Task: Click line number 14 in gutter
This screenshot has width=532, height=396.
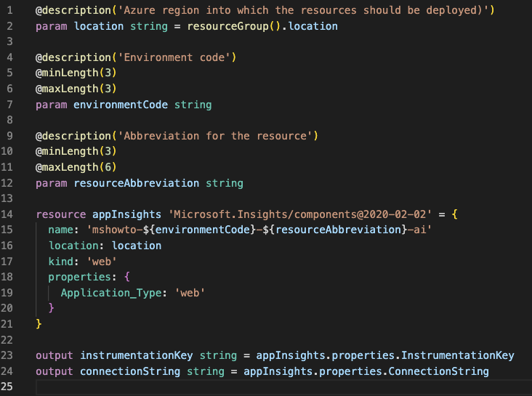Action: 7,214
